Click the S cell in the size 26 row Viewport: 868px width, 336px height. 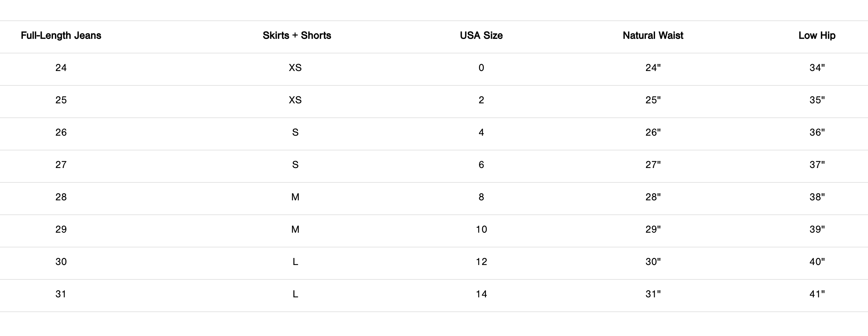click(295, 133)
